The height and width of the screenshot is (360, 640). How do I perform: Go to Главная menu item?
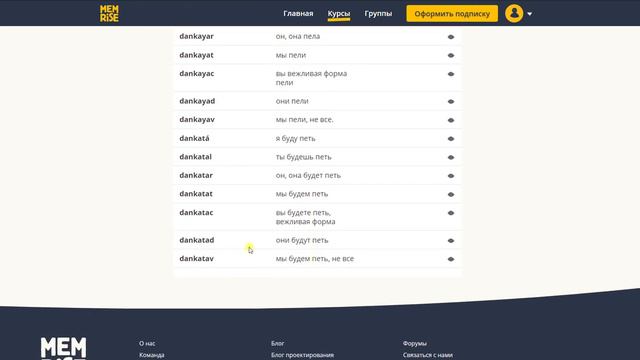pyautogui.click(x=298, y=13)
